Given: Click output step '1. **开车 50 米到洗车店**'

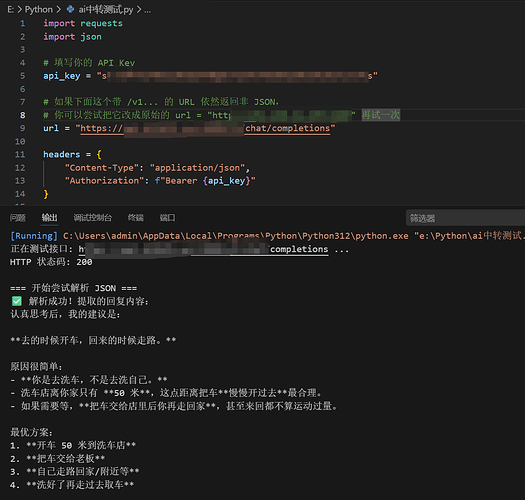Looking at the screenshot, I should point(73,445).
